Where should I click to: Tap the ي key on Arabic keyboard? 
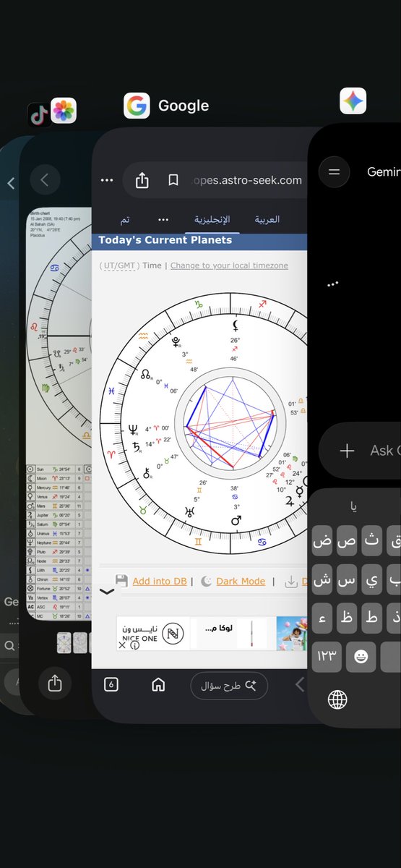(372, 579)
